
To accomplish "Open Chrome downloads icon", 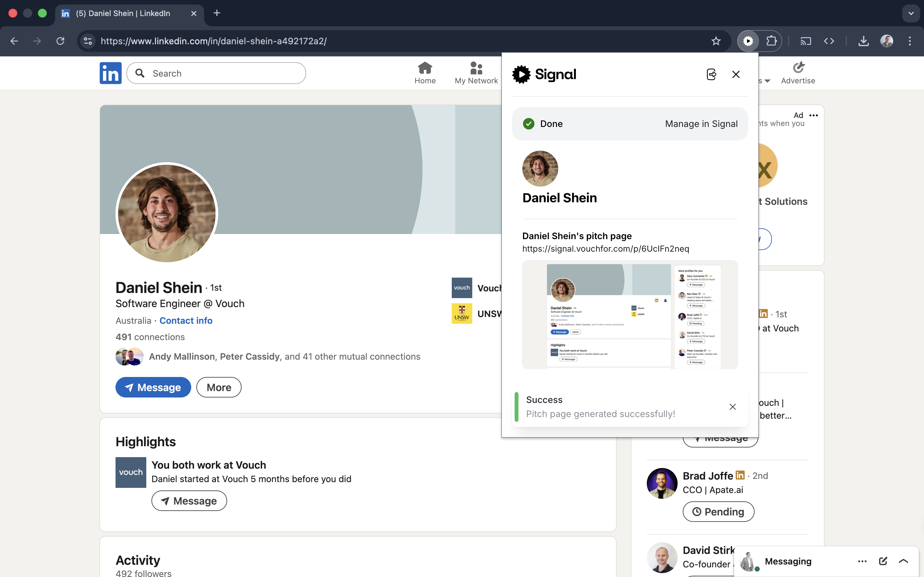I will tap(863, 41).
